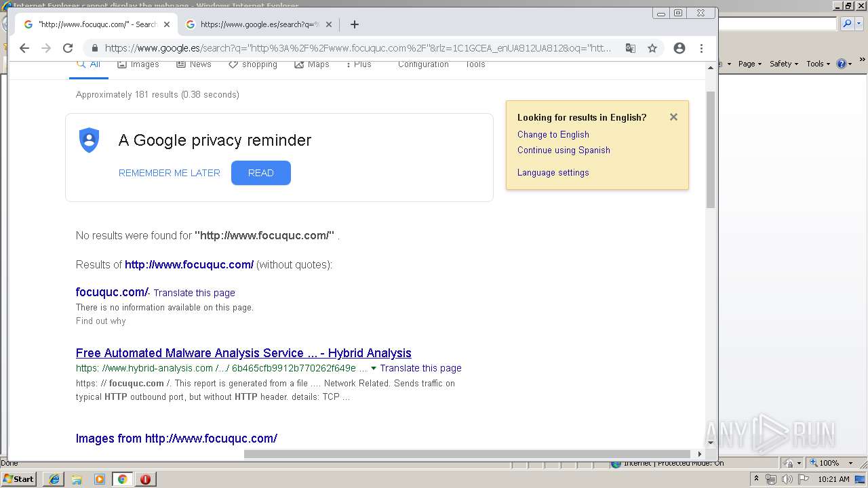Open the translate page icon in address bar
Image resolution: width=868 pixels, height=488 pixels.
631,48
